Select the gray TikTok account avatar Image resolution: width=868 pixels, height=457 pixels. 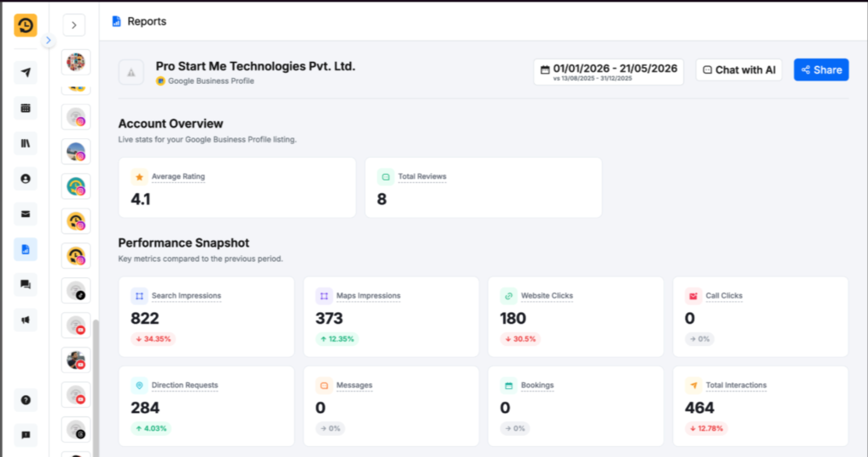pyautogui.click(x=75, y=291)
